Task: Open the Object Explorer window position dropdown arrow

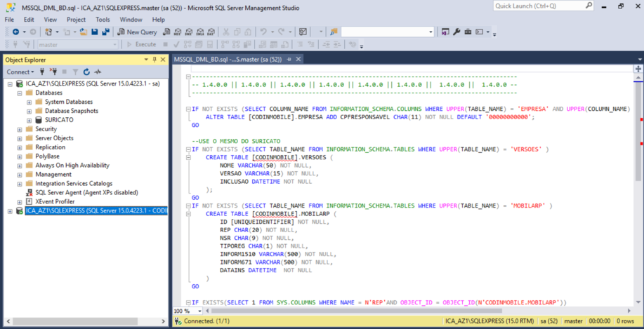Action: tap(146, 60)
